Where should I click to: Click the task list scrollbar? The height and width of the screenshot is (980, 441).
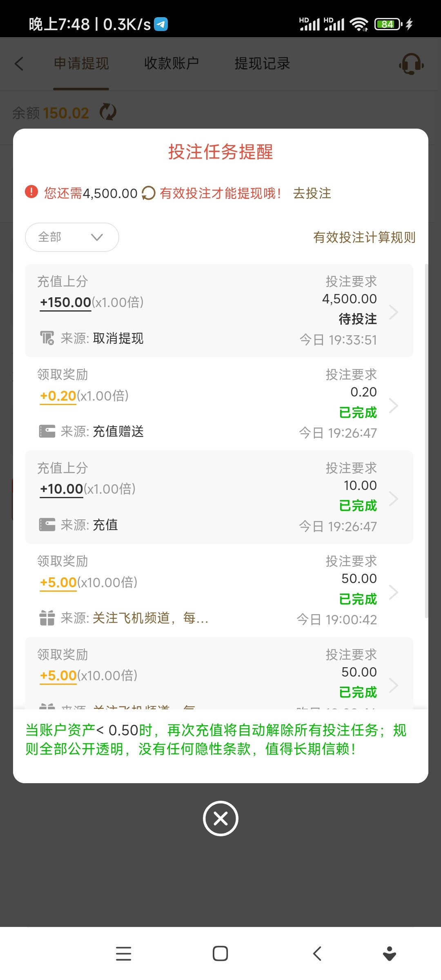(426, 441)
